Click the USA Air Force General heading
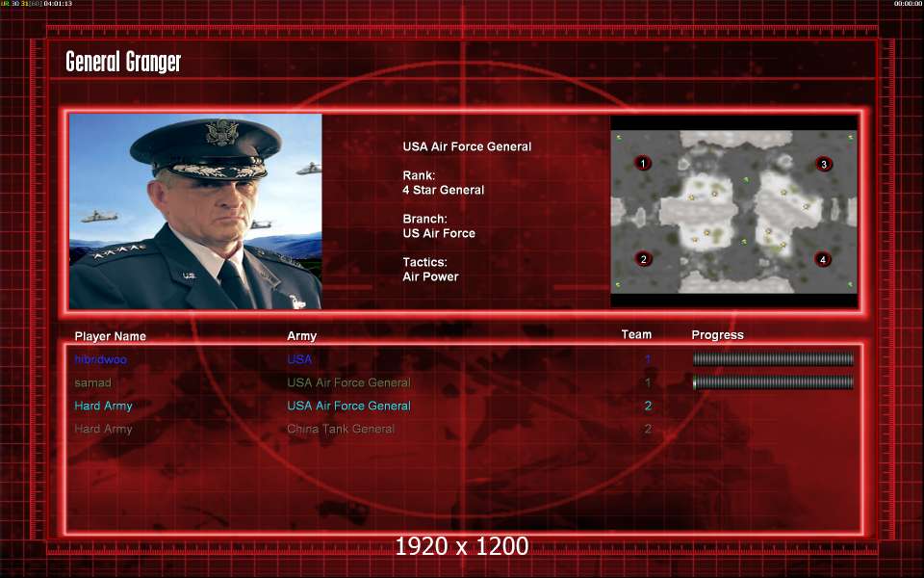Image resolution: width=924 pixels, height=578 pixels. [467, 146]
